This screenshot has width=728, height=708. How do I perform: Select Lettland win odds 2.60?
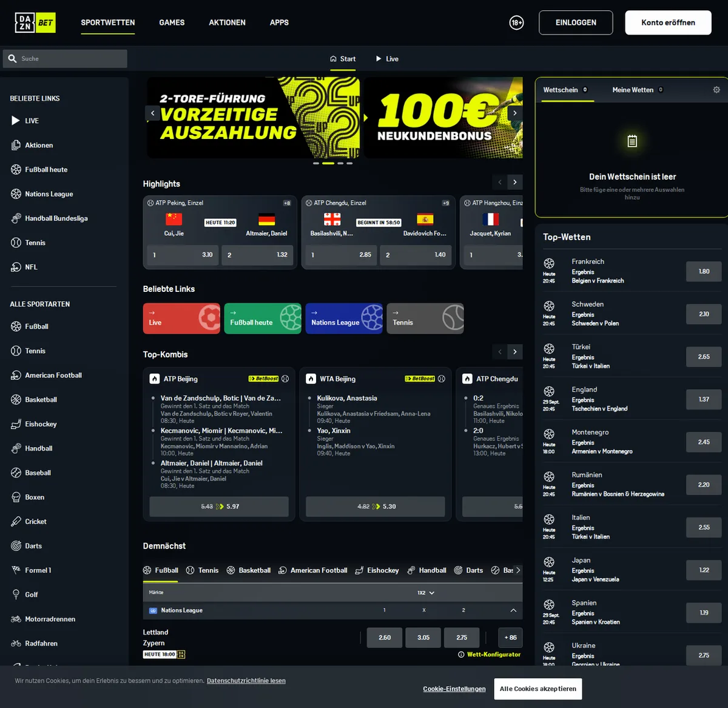(385, 638)
